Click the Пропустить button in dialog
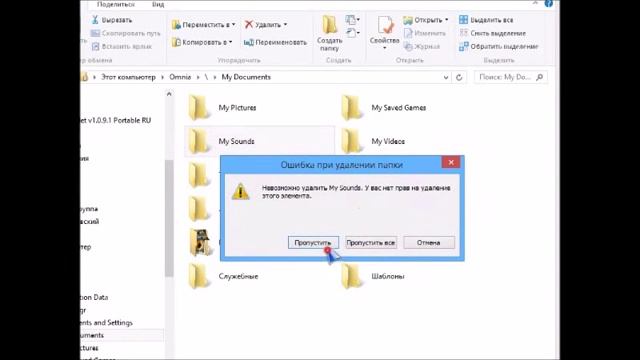The image size is (640, 360). coord(313,242)
